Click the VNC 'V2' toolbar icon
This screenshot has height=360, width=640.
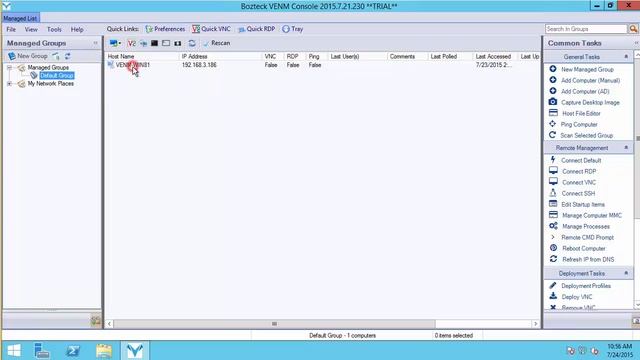131,43
